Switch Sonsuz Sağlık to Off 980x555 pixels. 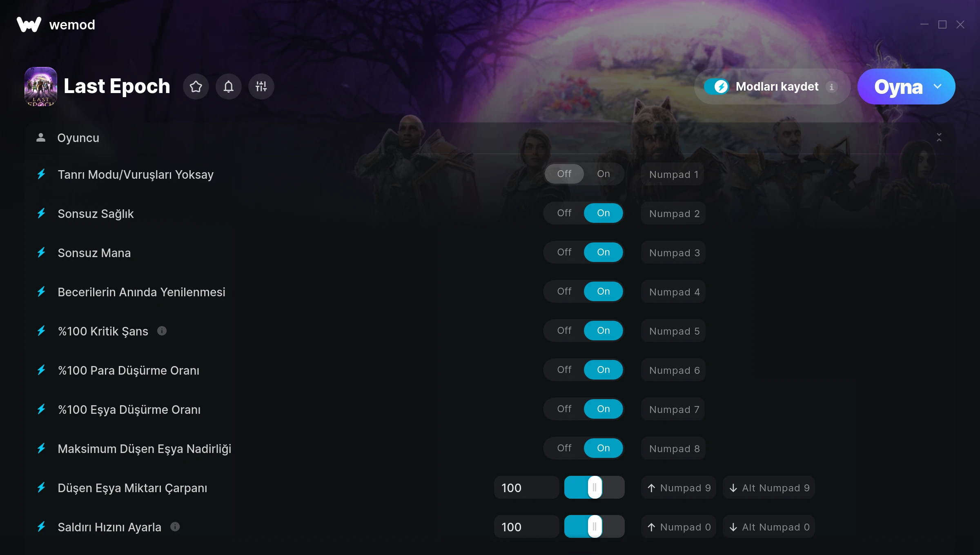click(x=564, y=213)
